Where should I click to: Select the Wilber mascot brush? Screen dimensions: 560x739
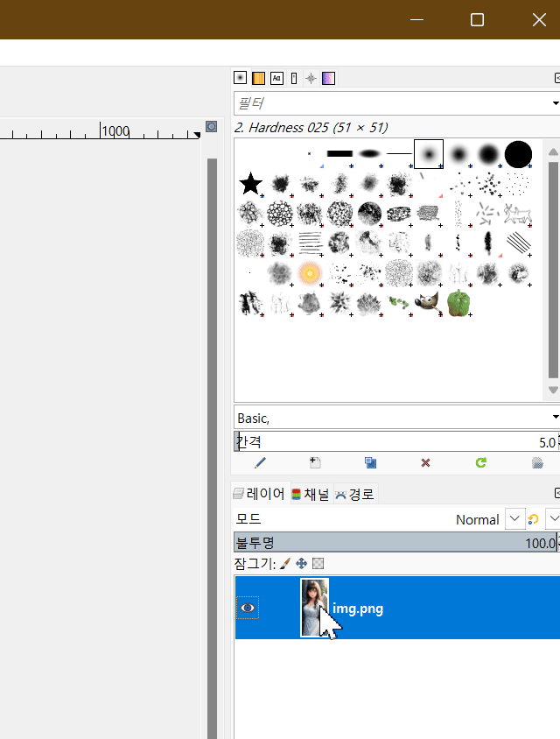tap(428, 303)
